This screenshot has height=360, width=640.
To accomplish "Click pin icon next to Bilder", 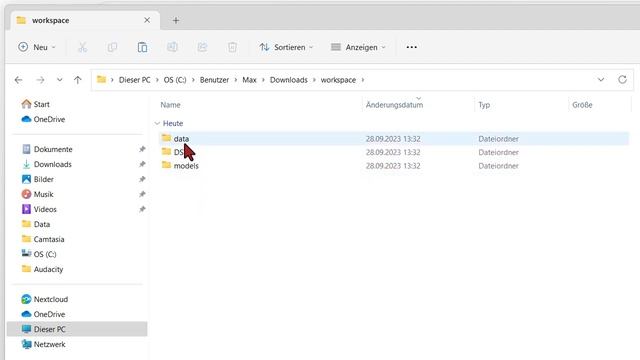I will (142, 180).
